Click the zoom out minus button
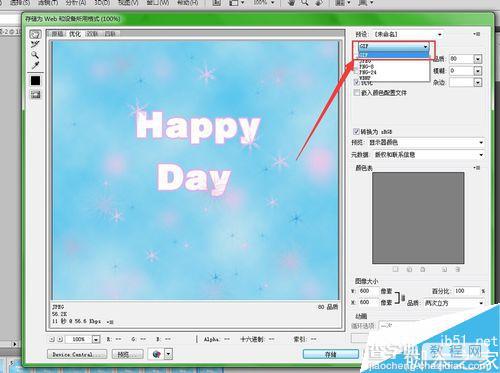This screenshot has height=373, width=500. tap(52, 339)
